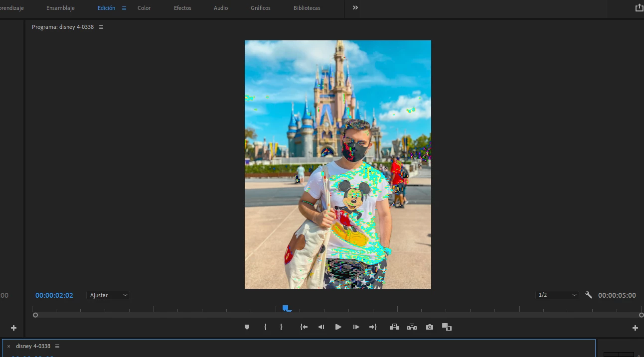Open the Ajustar zoom level dropdown
The image size is (644, 357).
[x=108, y=295]
